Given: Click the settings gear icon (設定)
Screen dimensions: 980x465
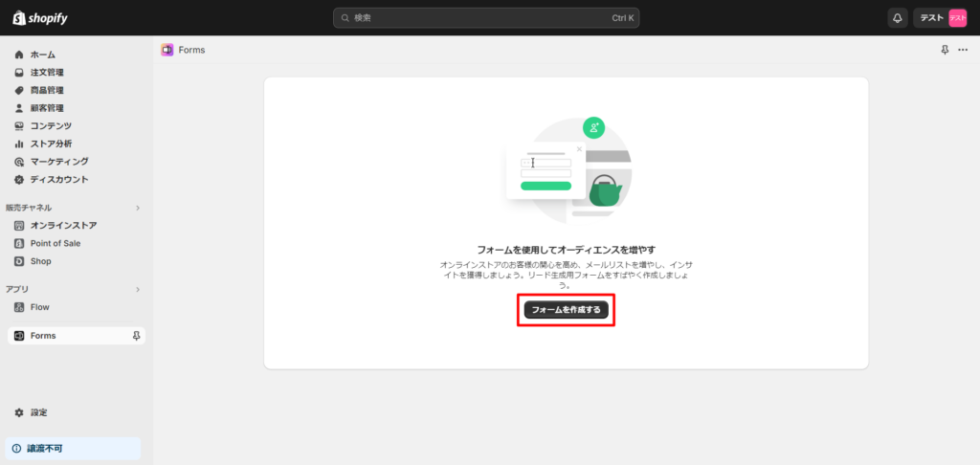Looking at the screenshot, I should click(x=19, y=412).
